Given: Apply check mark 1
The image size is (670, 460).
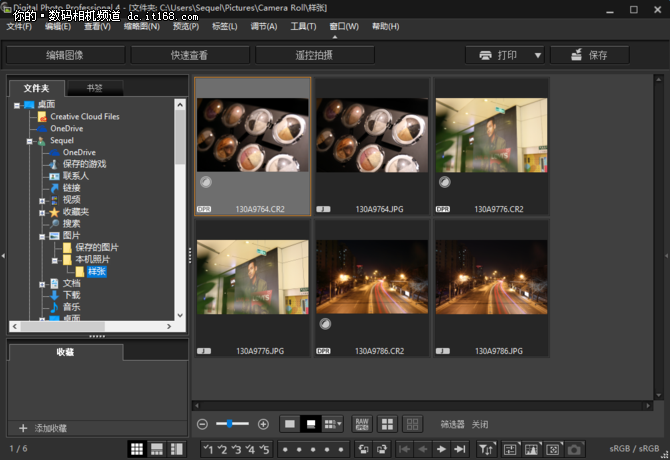Looking at the screenshot, I should click(209, 449).
